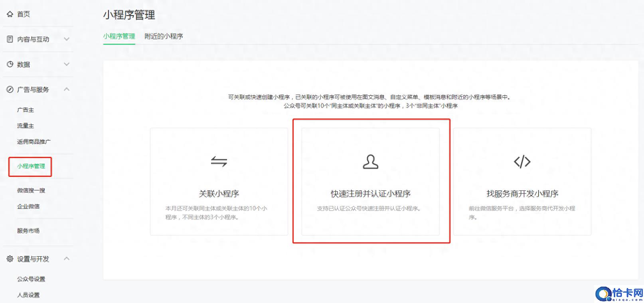Open 公众号设置 in the sidebar
Image resolution: width=644 pixels, height=303 pixels.
click(x=31, y=279)
